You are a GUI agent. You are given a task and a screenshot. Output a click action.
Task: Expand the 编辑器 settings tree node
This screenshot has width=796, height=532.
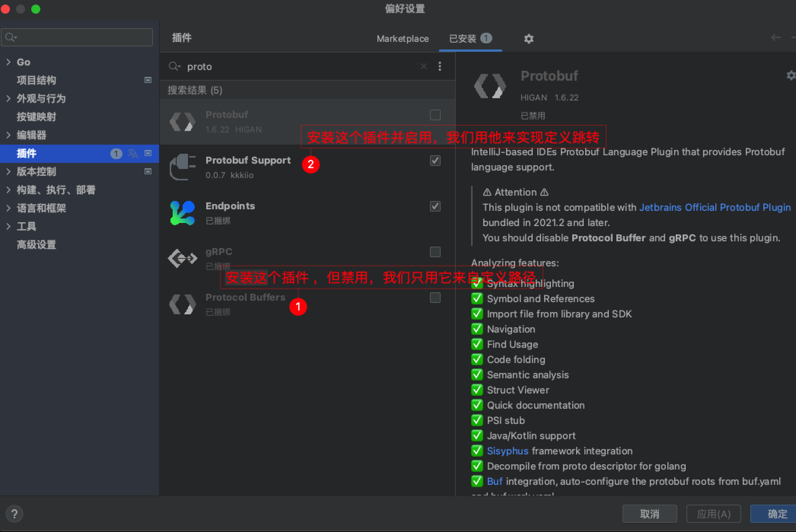(8, 135)
